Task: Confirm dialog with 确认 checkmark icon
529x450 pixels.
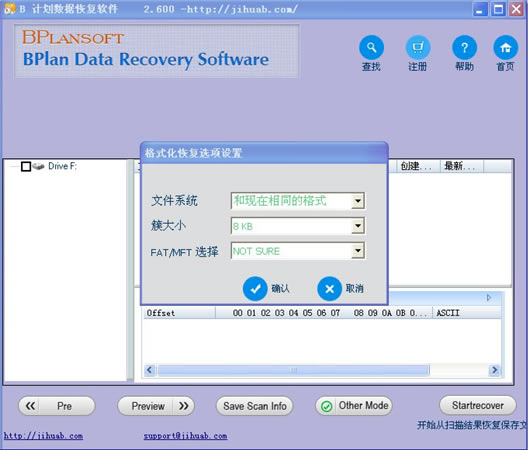Action: [x=255, y=289]
